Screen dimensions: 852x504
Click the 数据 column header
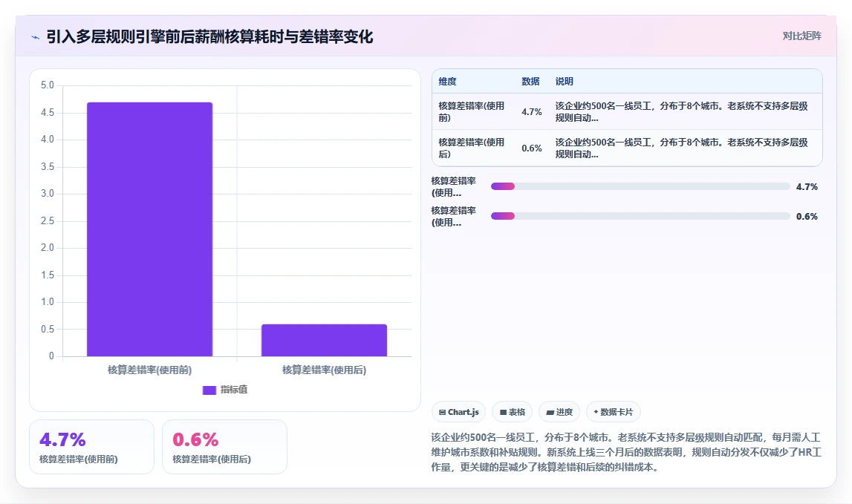click(530, 82)
